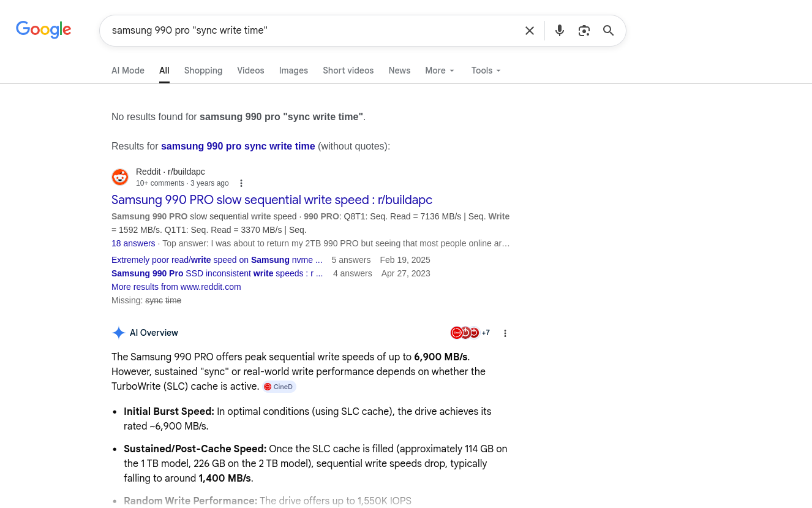Click the CineD source chip

coord(279,387)
